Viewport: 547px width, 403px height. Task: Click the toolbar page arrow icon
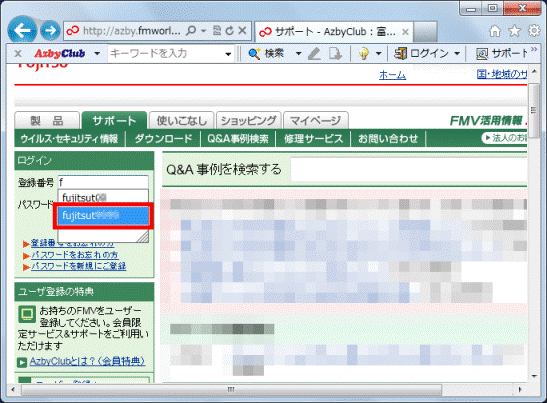335,53
